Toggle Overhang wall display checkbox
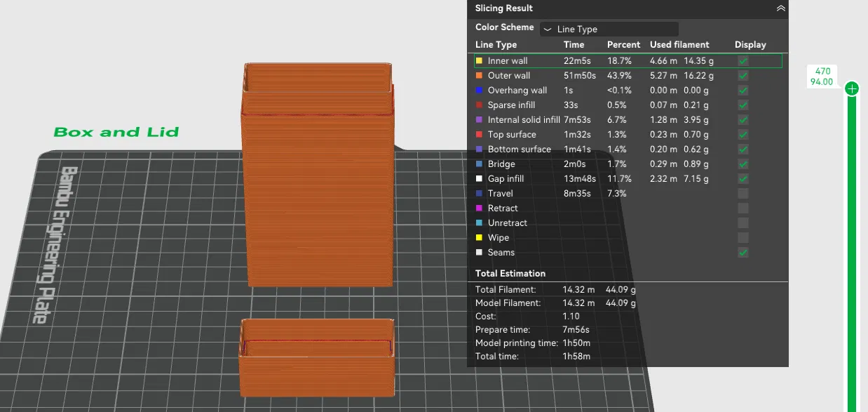Viewport: 868px width, 412px height. click(x=743, y=91)
